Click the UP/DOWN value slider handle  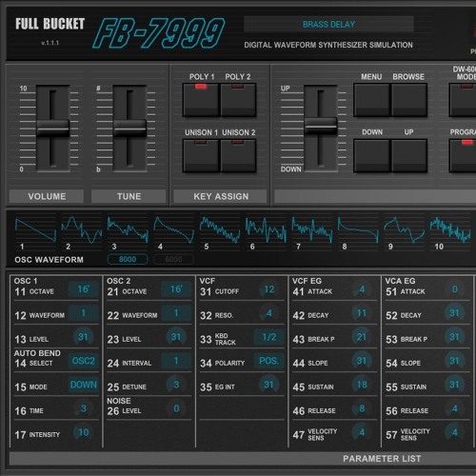point(321,126)
